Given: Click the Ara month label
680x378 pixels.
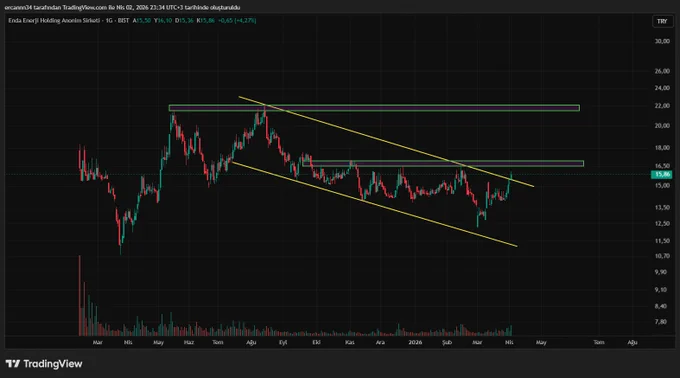Looking at the screenshot, I should click(380, 342).
